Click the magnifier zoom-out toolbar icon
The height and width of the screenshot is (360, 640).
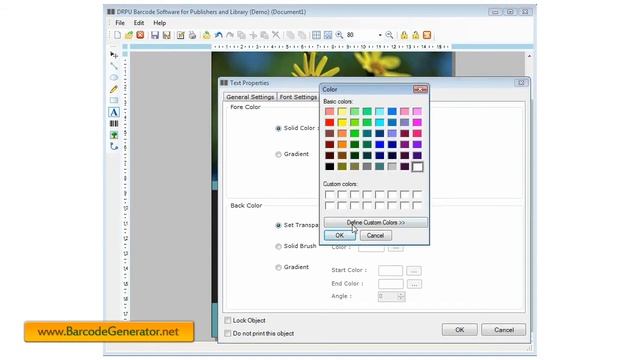coord(389,35)
